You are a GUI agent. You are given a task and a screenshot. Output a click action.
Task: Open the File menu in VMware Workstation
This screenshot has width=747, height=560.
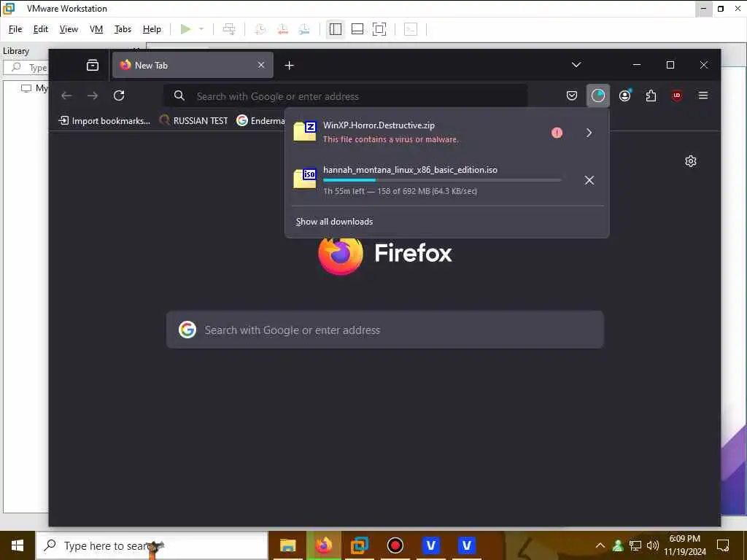(x=15, y=29)
